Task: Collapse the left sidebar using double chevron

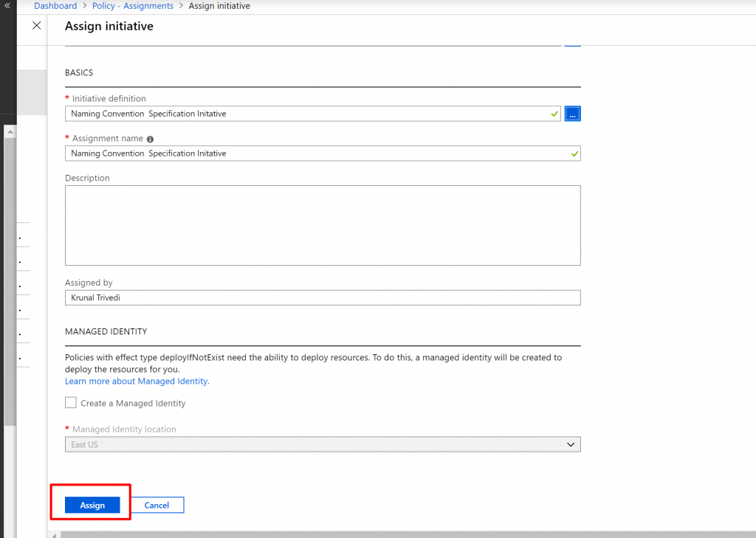Action: 7,6
